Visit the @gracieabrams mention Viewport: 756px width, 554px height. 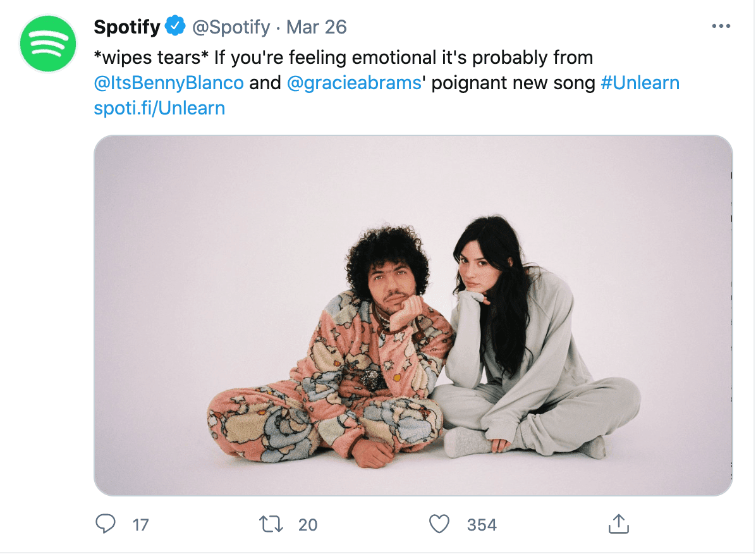pos(354,83)
